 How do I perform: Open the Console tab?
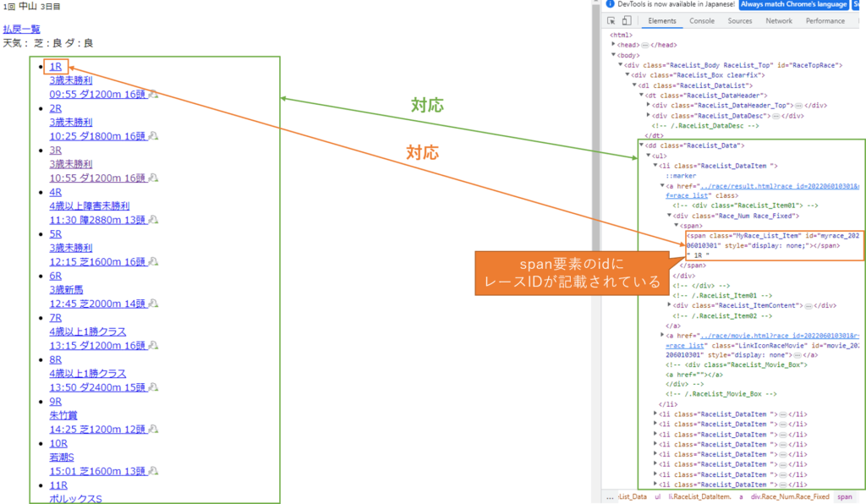702,21
